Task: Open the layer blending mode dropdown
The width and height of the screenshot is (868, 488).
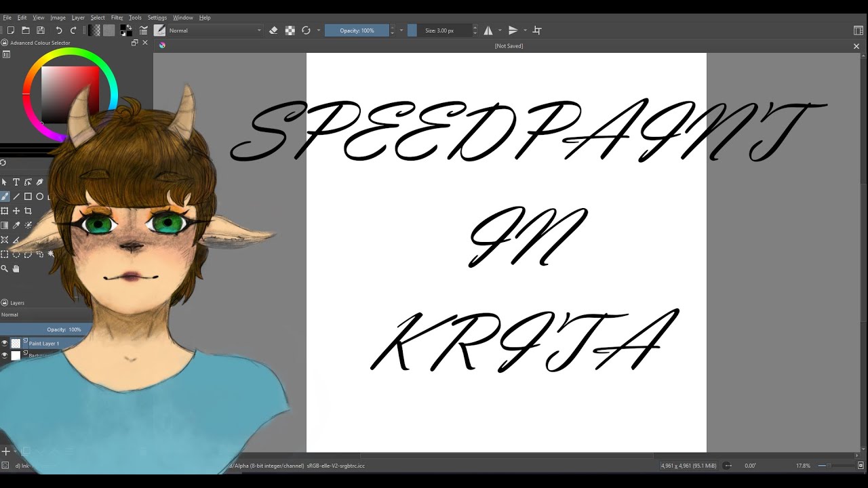Action: click(45, 315)
